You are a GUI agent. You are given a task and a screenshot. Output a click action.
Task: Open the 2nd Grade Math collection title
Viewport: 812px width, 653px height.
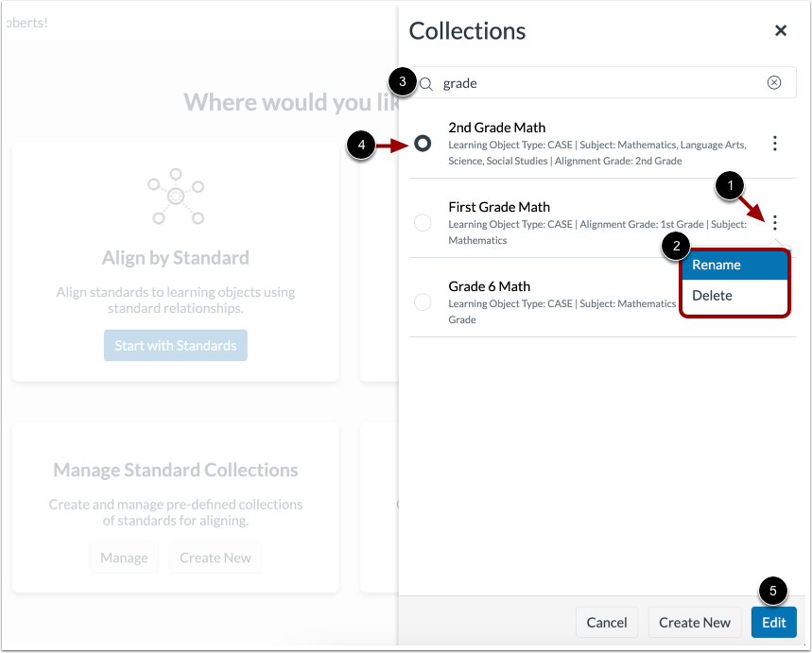[495, 128]
